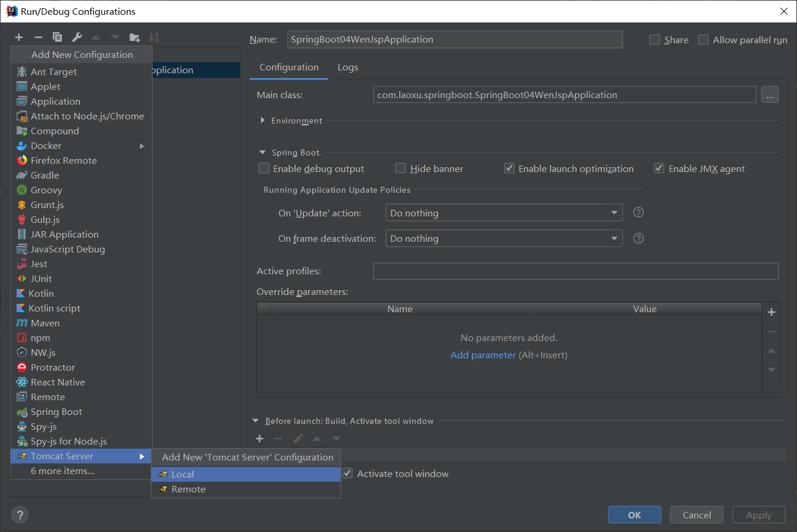The width and height of the screenshot is (797, 532).
Task: Enable debug output checkbox
Action: pos(264,168)
